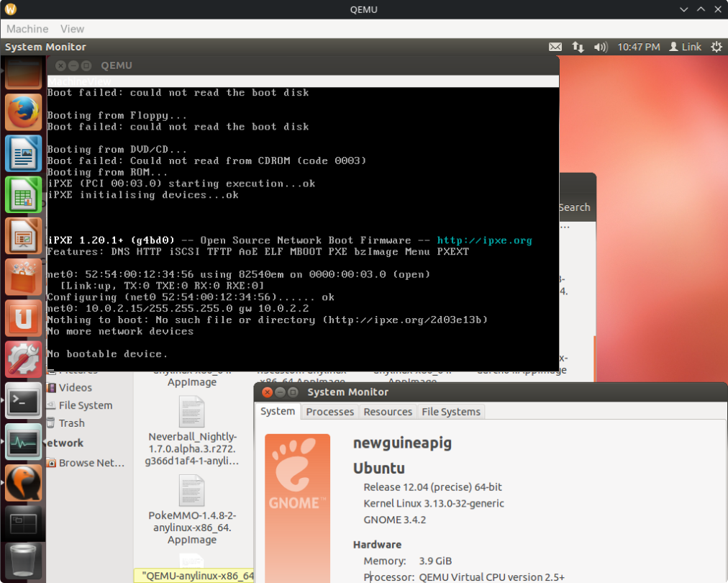Open the session gear menu

point(716,47)
